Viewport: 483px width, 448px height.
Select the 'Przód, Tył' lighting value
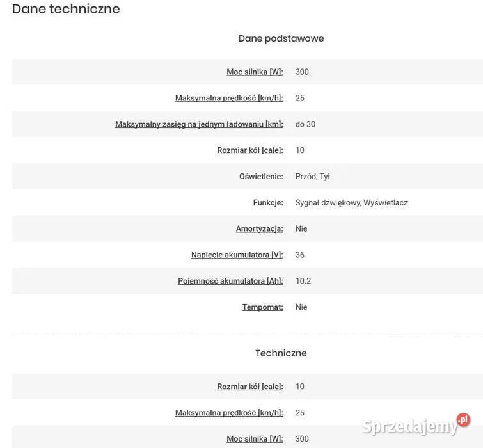313,177
